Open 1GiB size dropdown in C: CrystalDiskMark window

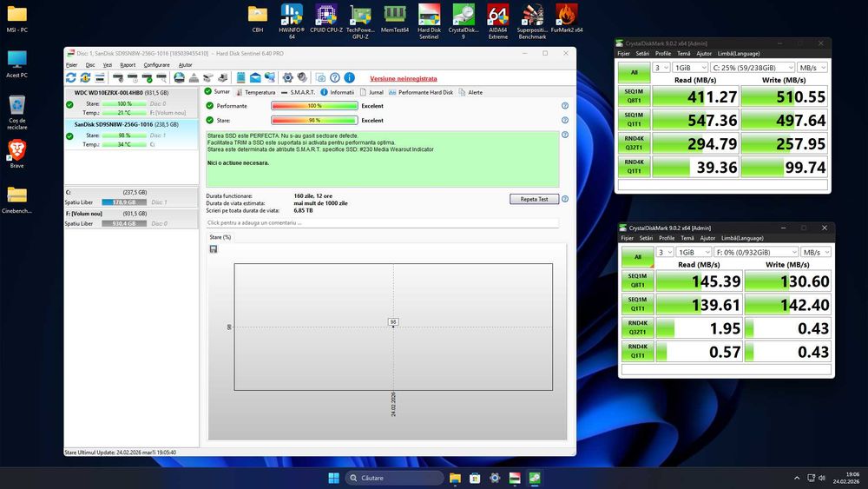690,68
